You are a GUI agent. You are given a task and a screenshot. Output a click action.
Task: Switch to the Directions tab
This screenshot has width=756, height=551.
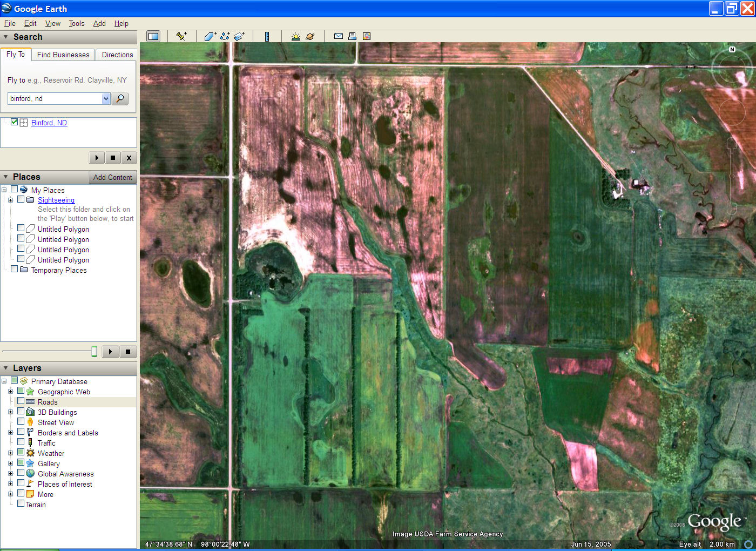click(117, 55)
